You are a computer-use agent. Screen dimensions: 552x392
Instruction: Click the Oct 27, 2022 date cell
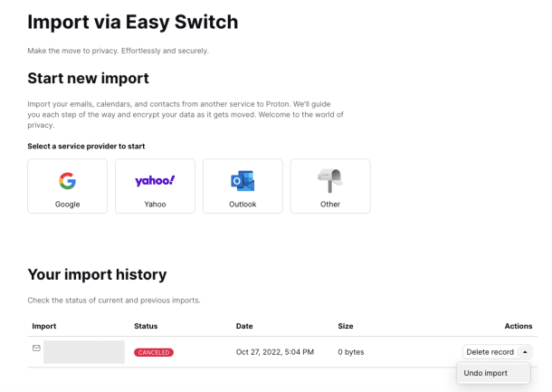275,352
